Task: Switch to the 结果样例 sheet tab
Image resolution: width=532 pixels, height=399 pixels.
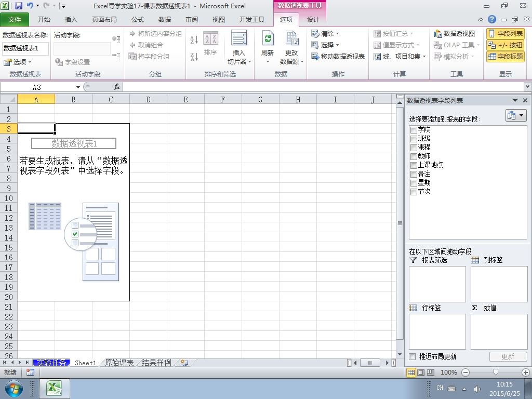Action: 156,363
